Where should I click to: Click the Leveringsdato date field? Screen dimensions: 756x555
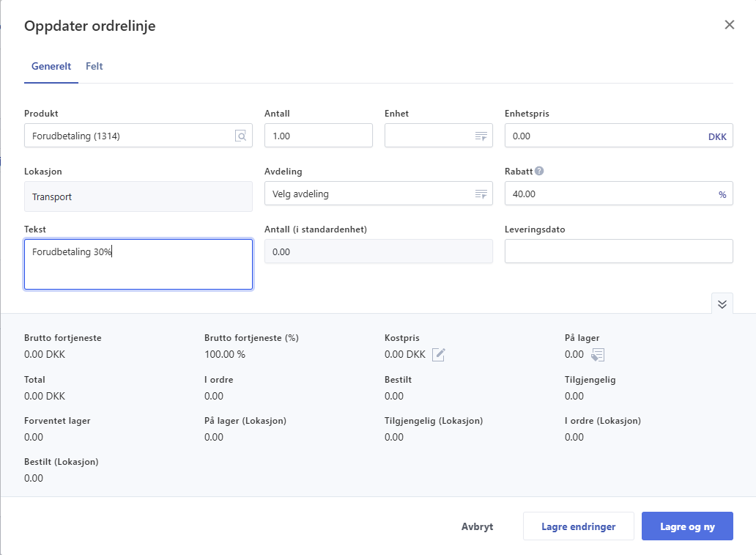click(618, 251)
